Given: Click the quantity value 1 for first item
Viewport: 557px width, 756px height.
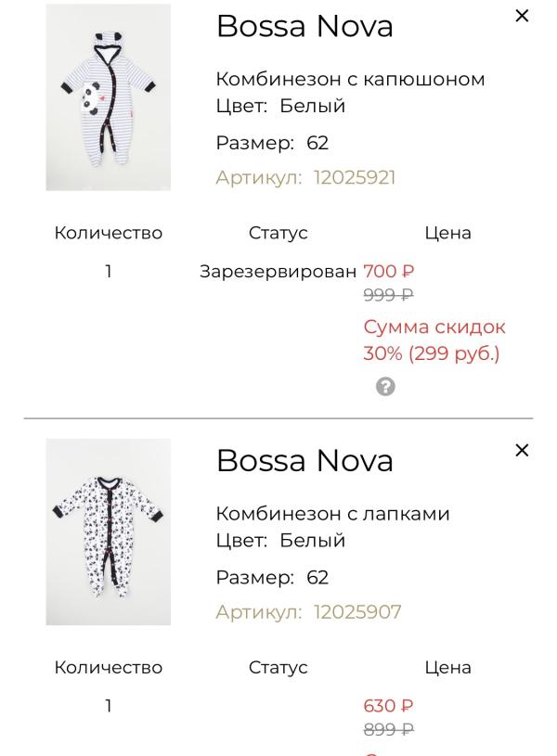Looking at the screenshot, I should (x=110, y=270).
